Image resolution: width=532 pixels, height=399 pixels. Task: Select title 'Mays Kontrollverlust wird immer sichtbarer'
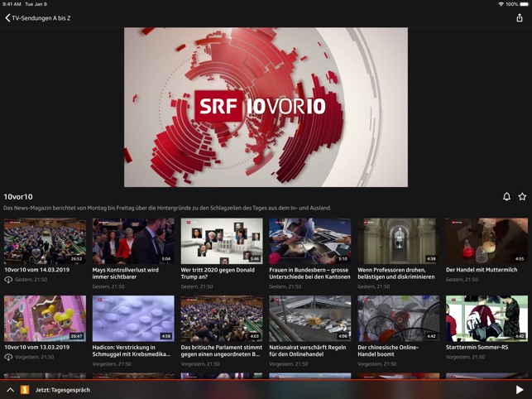click(125, 273)
